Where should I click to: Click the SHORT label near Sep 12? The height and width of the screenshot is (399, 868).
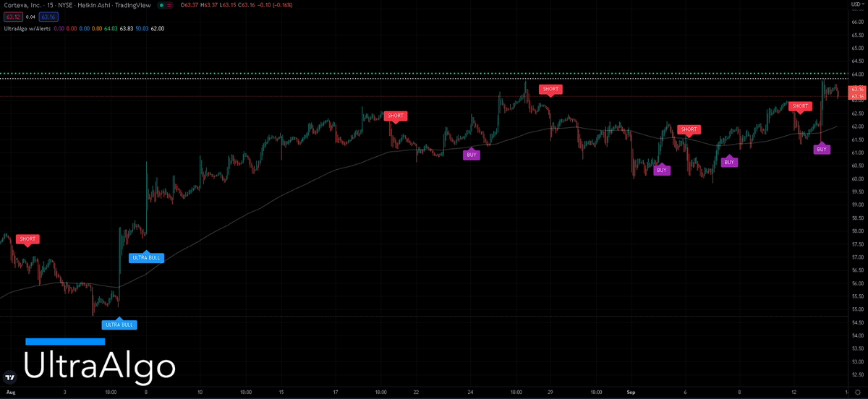point(800,106)
